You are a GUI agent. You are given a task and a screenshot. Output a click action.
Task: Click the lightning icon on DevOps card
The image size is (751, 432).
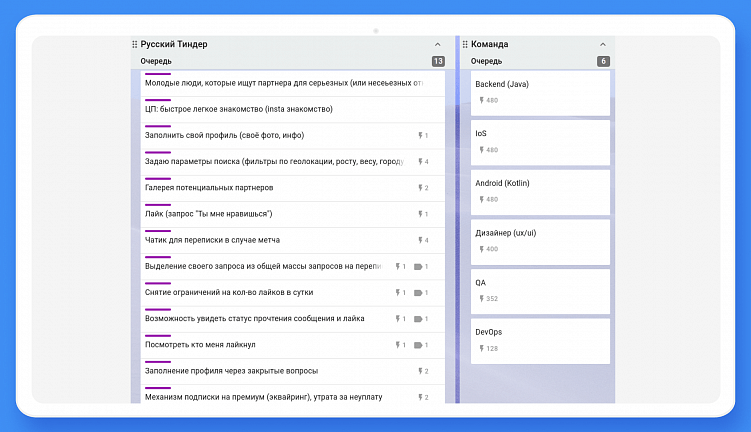point(482,348)
